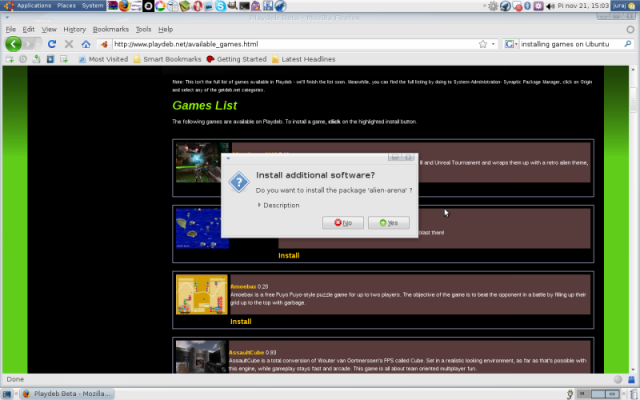Open the Smart Bookmarks folder

point(167,59)
